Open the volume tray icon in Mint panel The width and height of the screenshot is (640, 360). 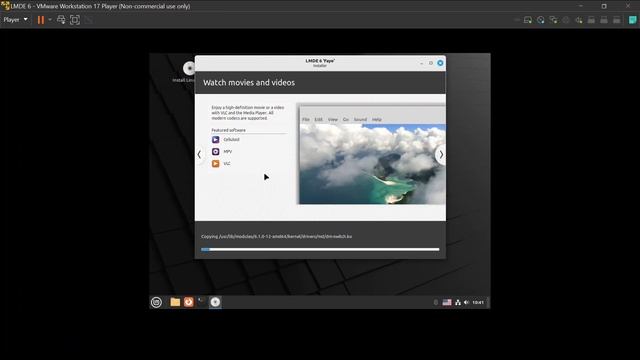(467, 302)
